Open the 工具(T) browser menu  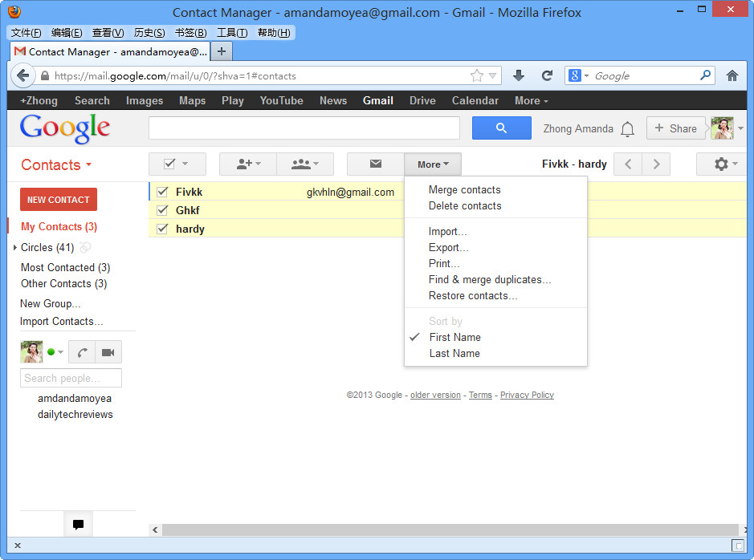[232, 33]
